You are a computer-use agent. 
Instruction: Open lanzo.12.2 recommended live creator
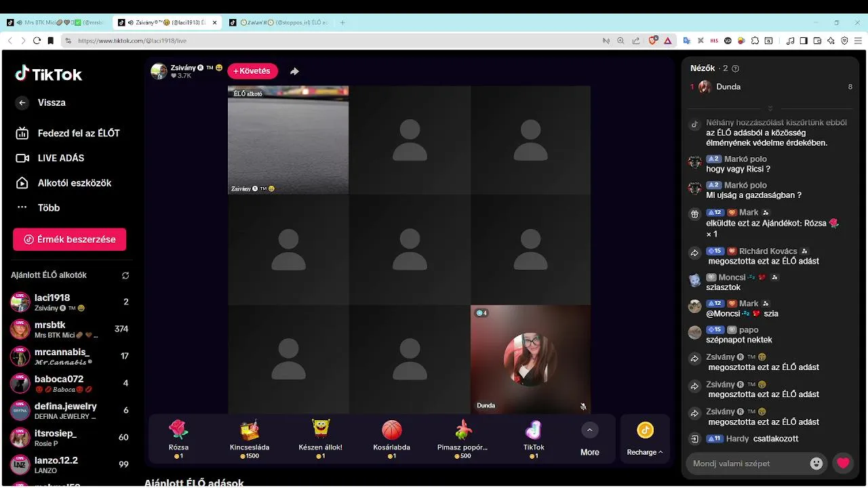[x=70, y=465]
